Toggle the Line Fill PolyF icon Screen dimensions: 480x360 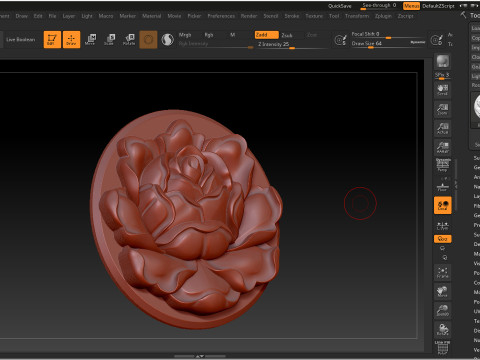click(443, 347)
